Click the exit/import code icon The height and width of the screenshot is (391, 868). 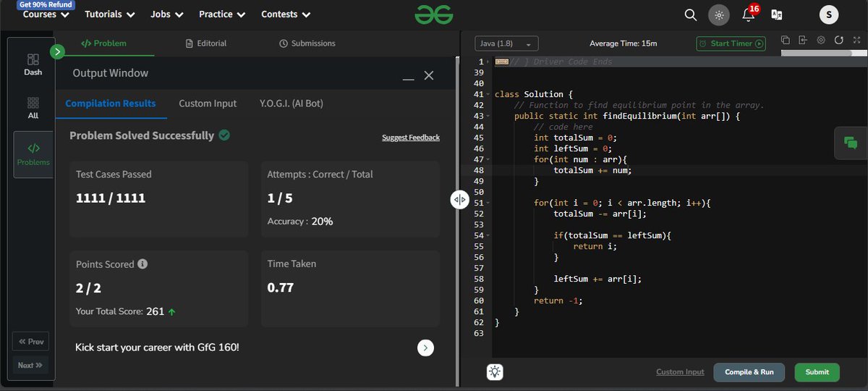coord(803,41)
